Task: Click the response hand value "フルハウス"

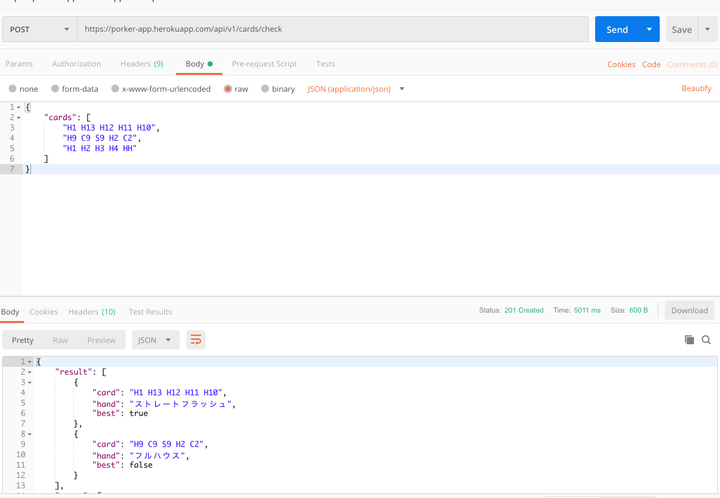Action: 159,455
